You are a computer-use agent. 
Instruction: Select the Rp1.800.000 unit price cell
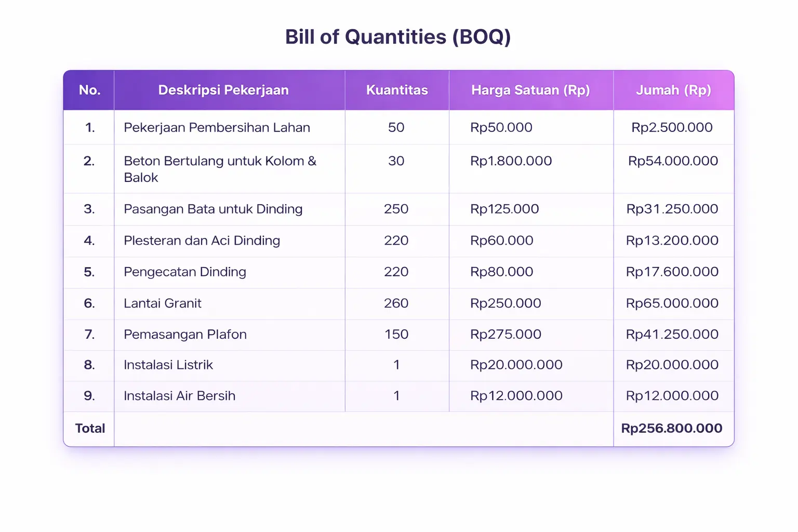point(511,161)
